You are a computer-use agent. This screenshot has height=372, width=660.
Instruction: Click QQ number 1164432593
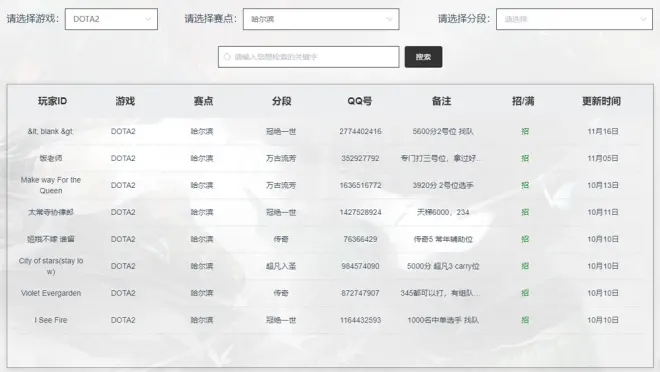(360, 320)
